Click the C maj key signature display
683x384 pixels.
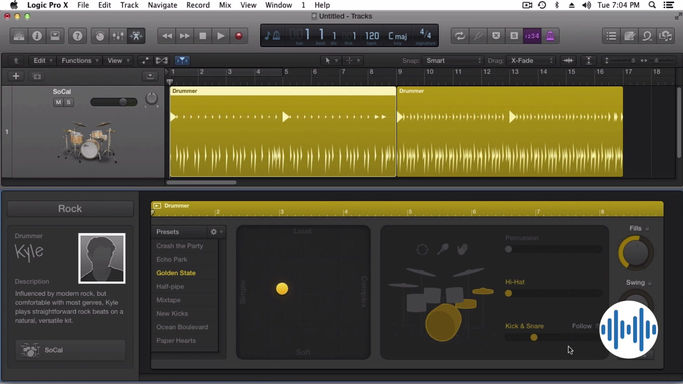click(397, 36)
